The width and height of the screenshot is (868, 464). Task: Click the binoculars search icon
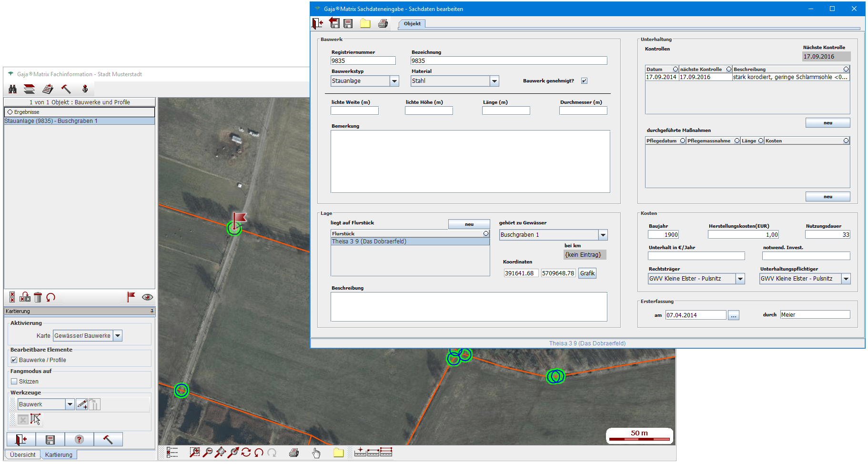coord(13,89)
